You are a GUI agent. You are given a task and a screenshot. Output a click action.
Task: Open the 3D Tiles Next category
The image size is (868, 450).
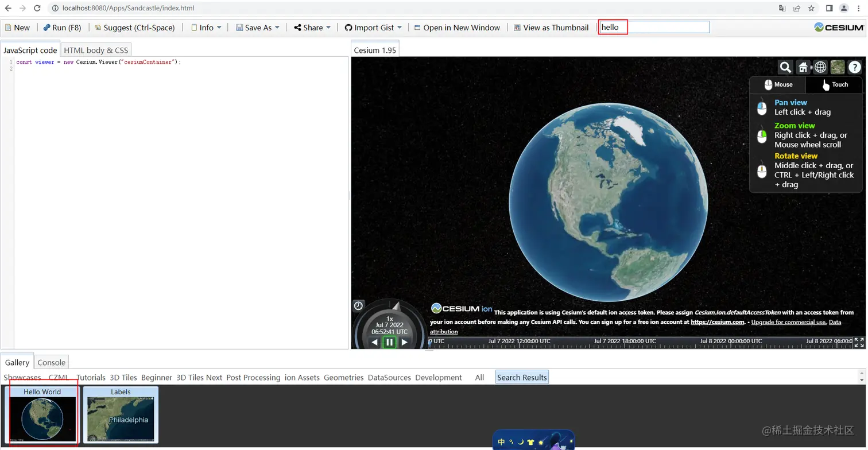199,377
